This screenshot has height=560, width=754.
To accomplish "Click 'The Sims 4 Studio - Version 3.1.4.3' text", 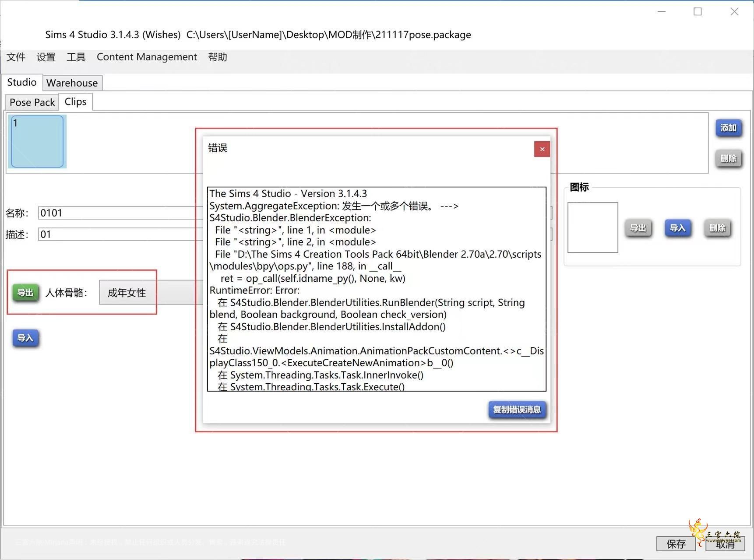I will point(288,193).
